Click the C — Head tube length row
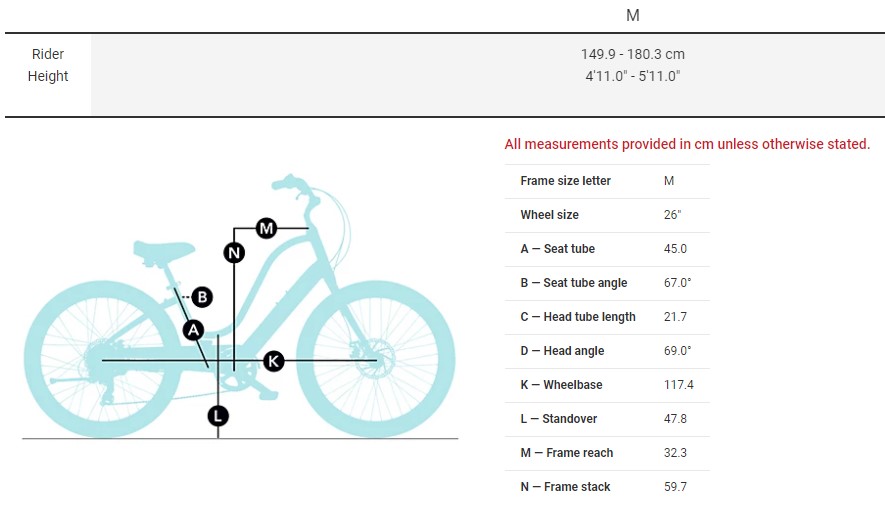 577,317
